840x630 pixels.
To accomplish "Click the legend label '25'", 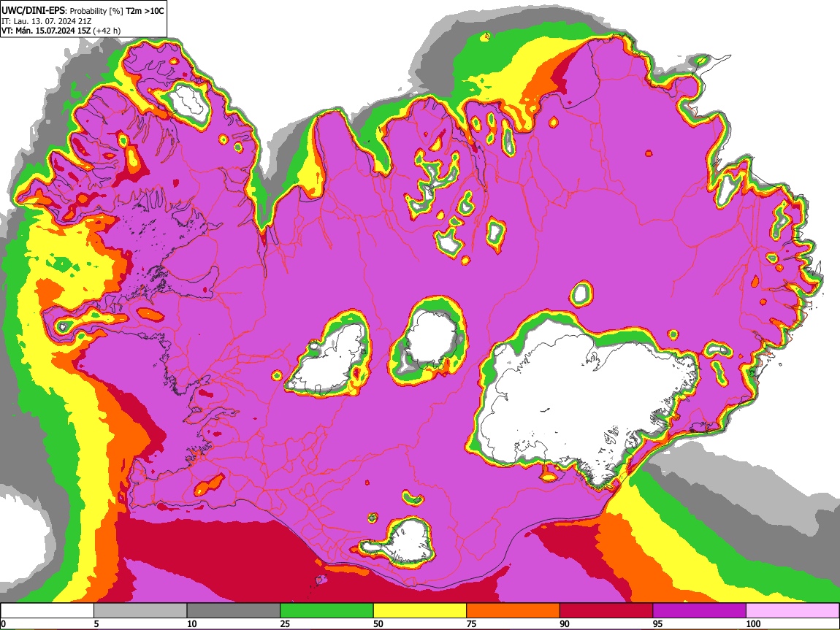I will click(285, 623).
